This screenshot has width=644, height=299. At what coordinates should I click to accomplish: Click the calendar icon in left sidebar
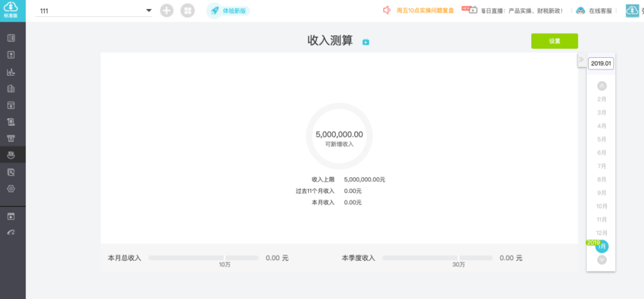click(11, 105)
